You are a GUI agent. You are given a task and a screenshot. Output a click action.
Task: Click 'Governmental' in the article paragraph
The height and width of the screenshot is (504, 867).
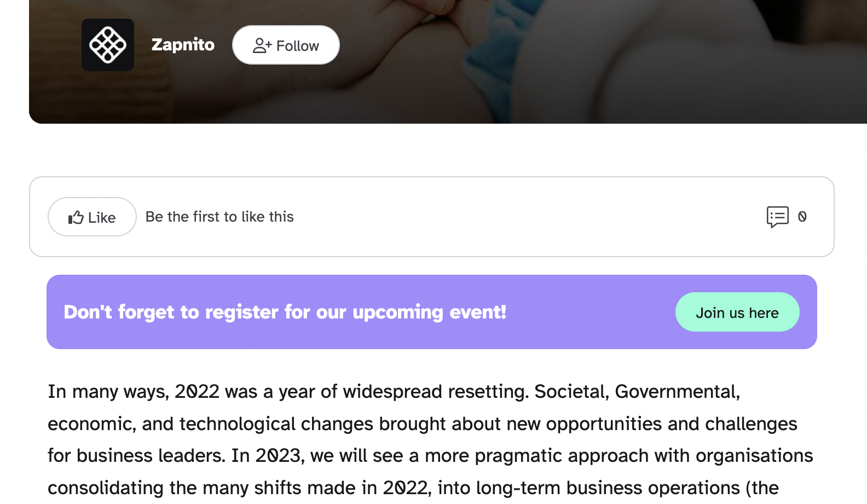(x=677, y=392)
